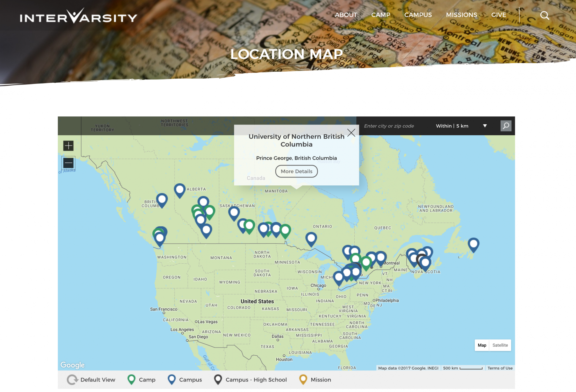Click the campus pin in Newfoundland
The width and height of the screenshot is (576, 392).
pos(473,244)
